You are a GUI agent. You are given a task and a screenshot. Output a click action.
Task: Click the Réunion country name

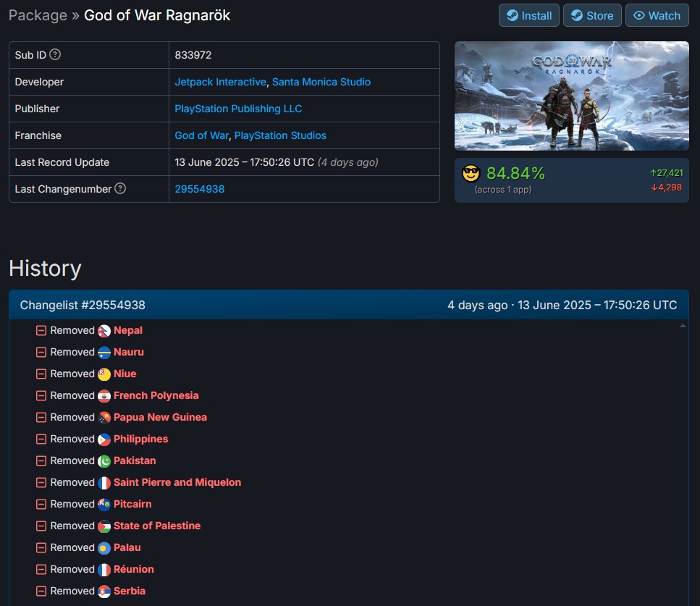[x=134, y=569]
